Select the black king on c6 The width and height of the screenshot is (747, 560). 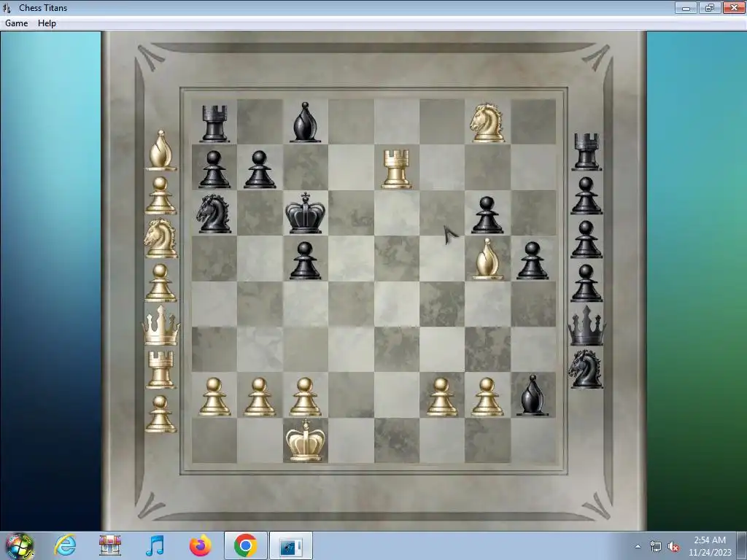pyautogui.click(x=305, y=213)
